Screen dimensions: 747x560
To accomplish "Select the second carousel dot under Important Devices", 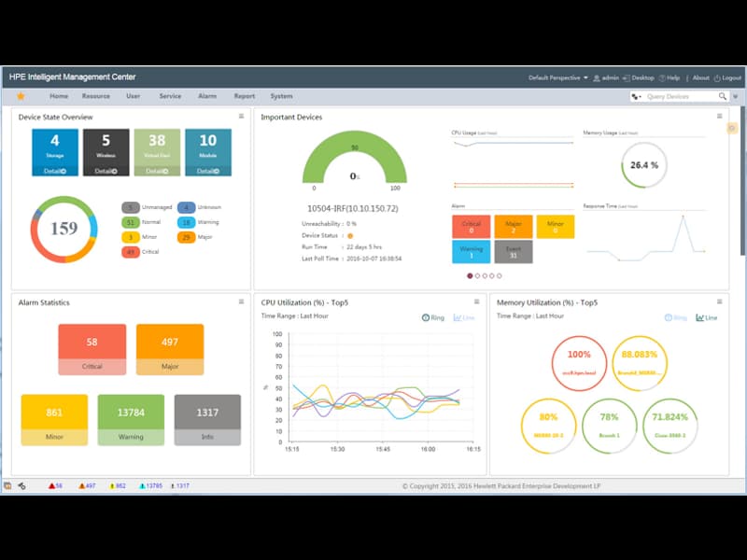I will (477, 275).
